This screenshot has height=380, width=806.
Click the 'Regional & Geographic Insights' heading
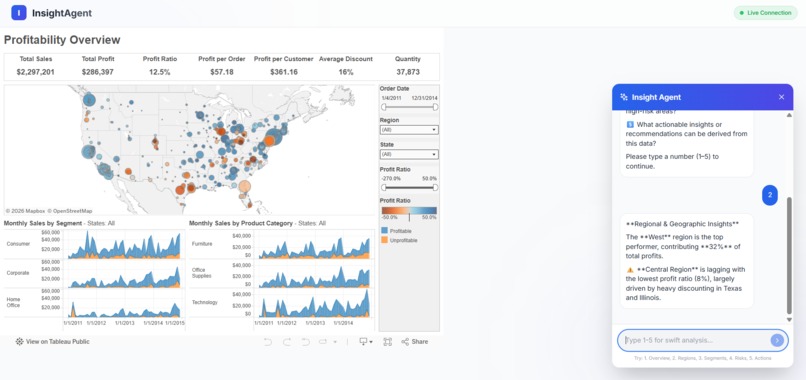point(682,224)
